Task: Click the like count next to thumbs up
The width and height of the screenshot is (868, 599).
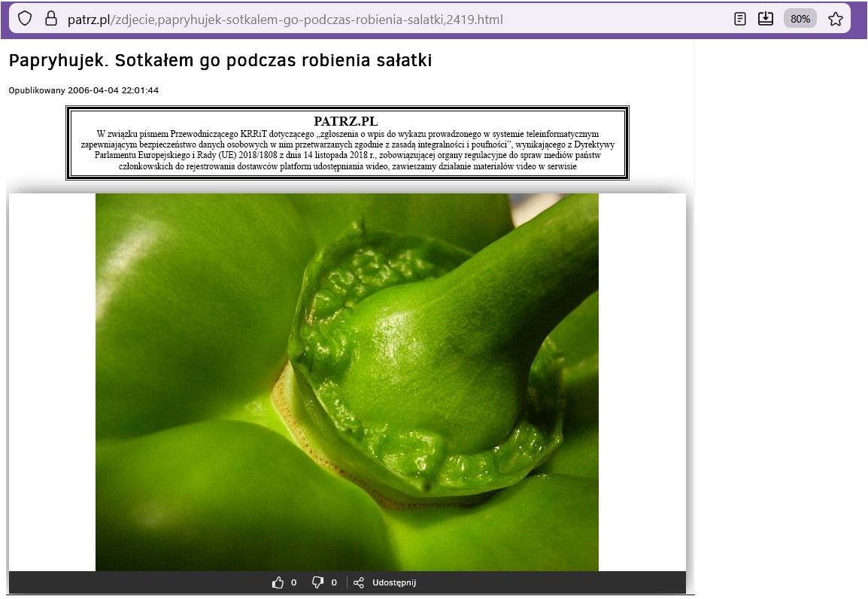Action: click(293, 582)
